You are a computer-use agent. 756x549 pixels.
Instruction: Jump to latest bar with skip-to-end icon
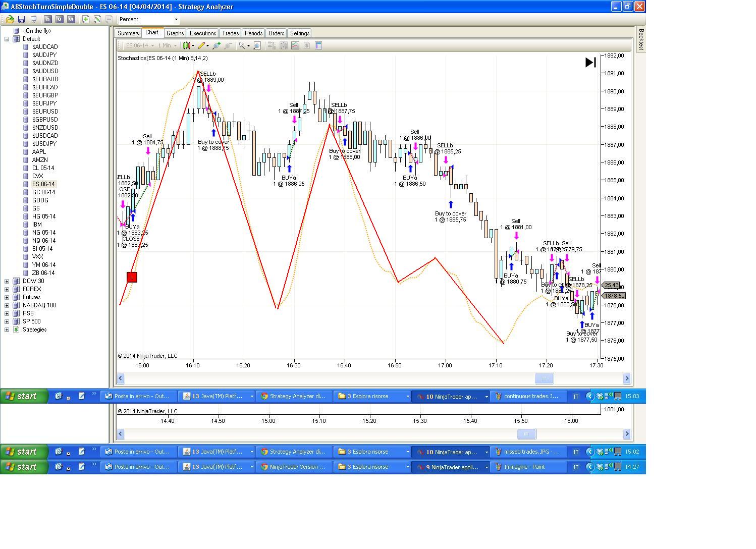click(x=590, y=62)
